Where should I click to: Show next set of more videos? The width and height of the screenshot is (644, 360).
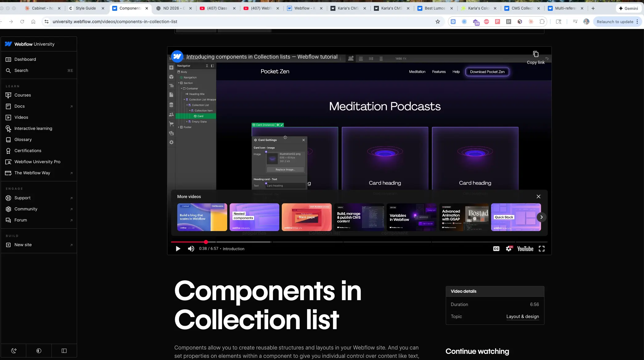541,217
